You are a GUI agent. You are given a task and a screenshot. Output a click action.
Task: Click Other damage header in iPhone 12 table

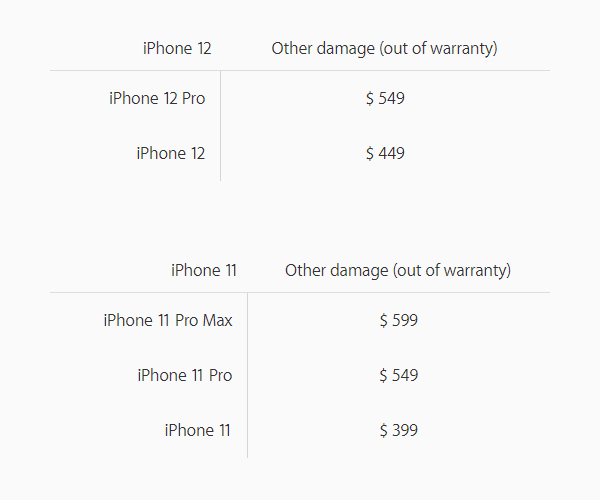(x=385, y=49)
